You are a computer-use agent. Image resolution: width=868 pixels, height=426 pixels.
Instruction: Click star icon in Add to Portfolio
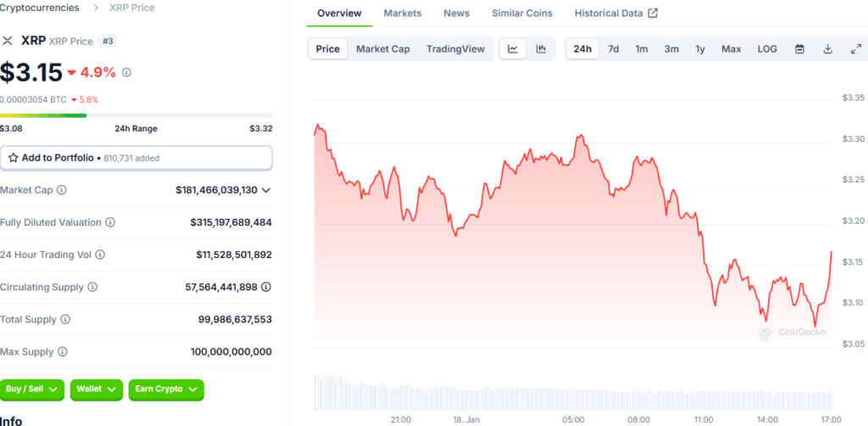point(14,158)
